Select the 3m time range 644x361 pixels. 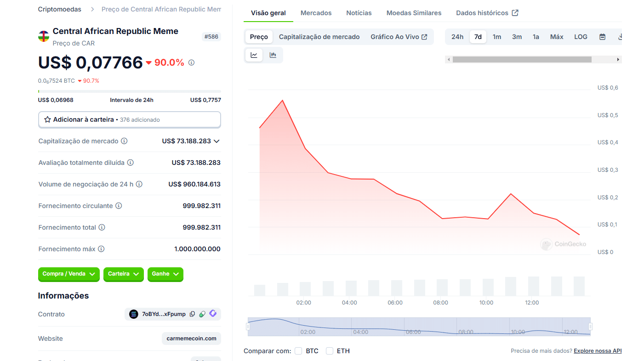pyautogui.click(x=517, y=37)
